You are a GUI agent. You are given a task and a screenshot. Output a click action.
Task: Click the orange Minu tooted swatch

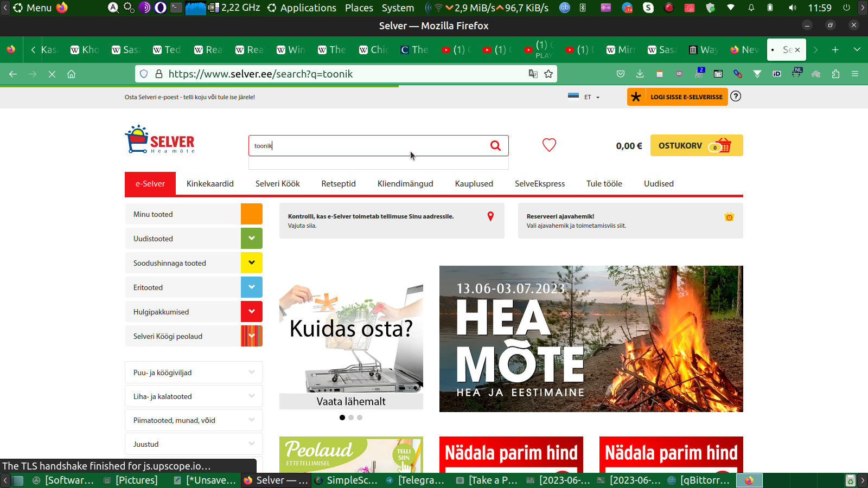pyautogui.click(x=251, y=214)
